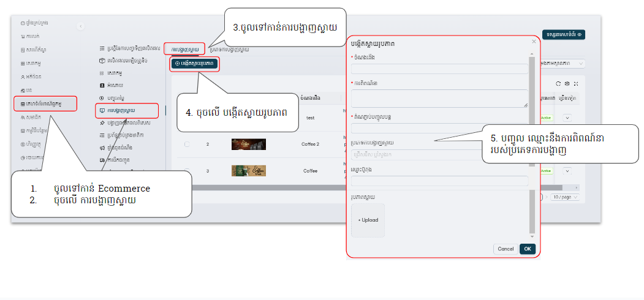Open table settings via the gear icon
Image resolution: width=644 pixels, height=300 pixels.
pyautogui.click(x=567, y=83)
